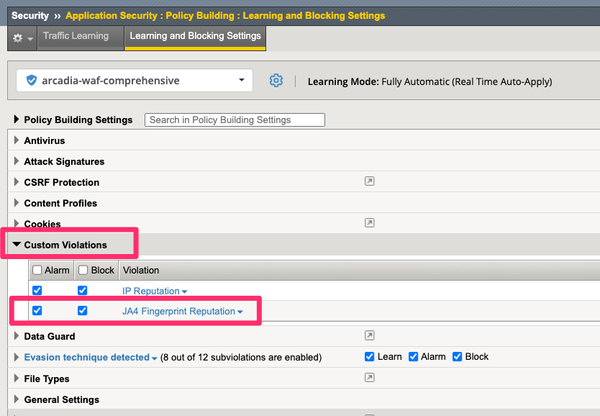Open policy settings gear next to policy selector

(x=277, y=80)
